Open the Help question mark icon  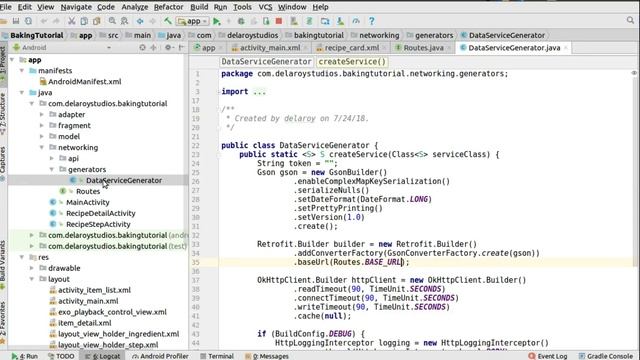tap(371, 21)
